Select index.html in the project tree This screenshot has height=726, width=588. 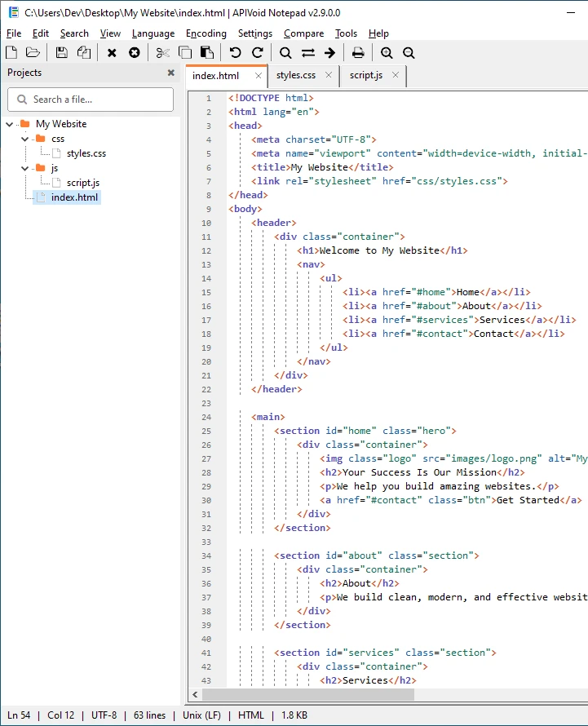pyautogui.click(x=74, y=197)
